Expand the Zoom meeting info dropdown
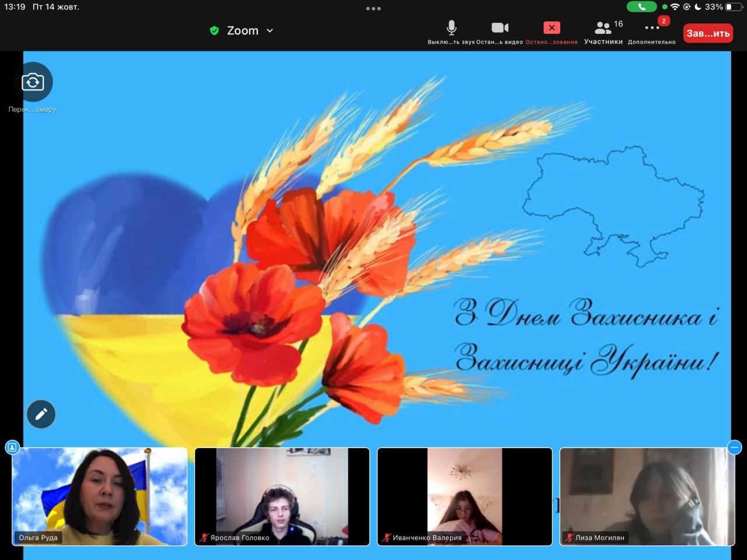 point(270,31)
